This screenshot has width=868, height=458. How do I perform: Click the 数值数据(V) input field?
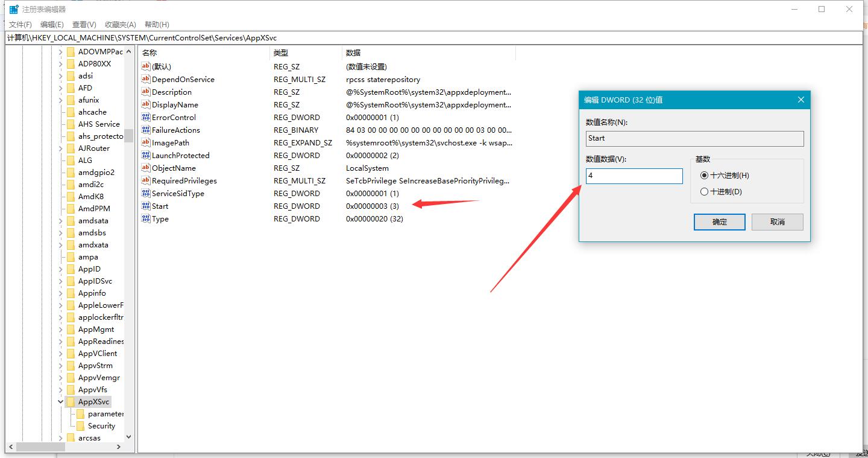[634, 176]
